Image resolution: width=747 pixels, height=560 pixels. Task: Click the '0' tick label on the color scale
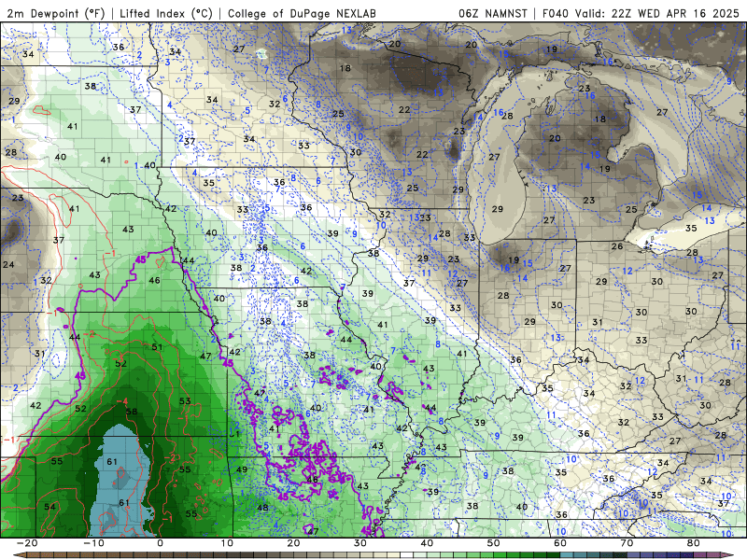[160, 543]
